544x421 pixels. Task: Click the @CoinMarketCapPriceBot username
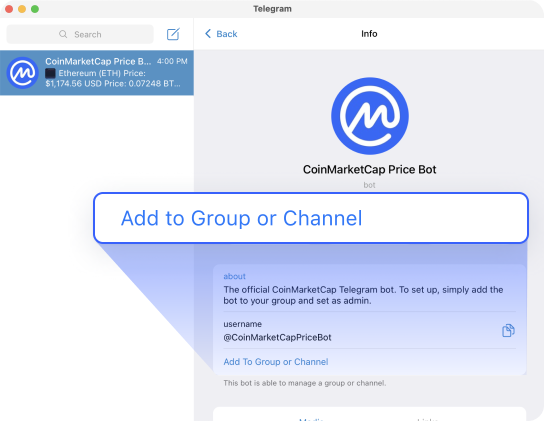click(277, 337)
